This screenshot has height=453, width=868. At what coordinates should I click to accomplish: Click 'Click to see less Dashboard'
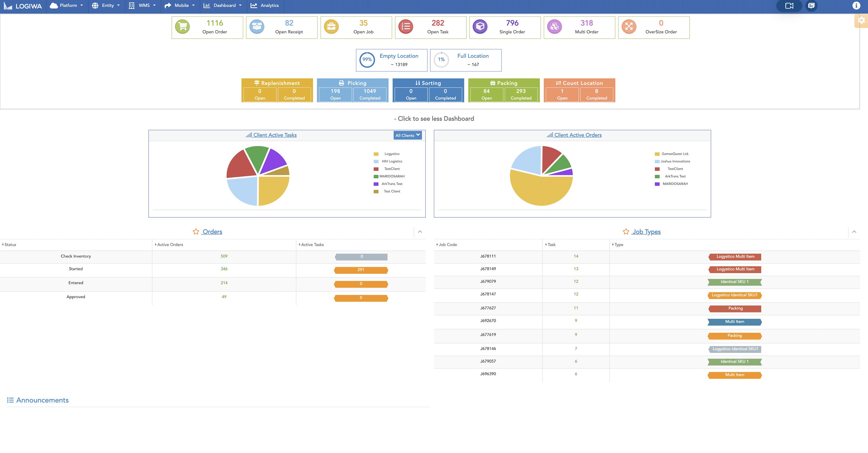(x=434, y=119)
